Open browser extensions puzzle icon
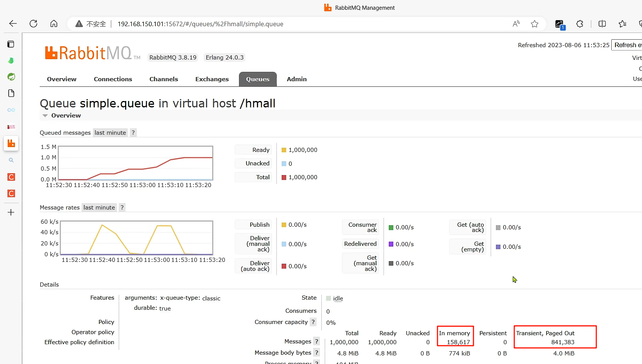The width and height of the screenshot is (642, 364). (x=580, y=24)
